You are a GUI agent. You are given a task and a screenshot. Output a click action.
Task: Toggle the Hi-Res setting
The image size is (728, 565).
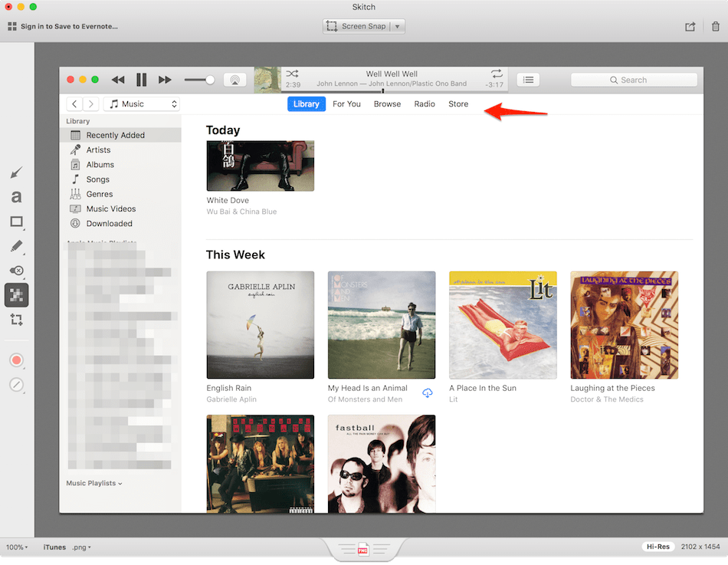tap(657, 547)
